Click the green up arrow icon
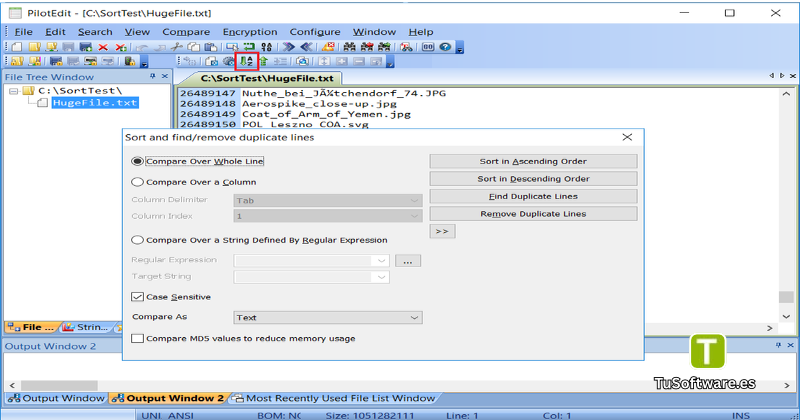The width and height of the screenshot is (800, 420). tap(263, 61)
